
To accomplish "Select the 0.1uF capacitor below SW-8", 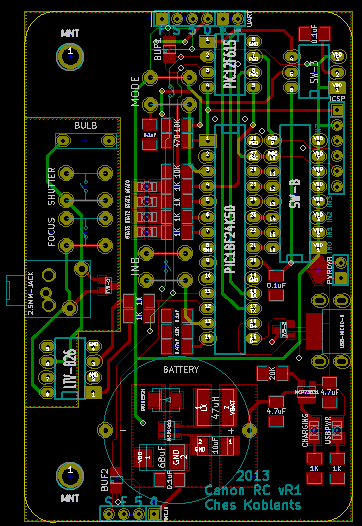I will 276,285.
